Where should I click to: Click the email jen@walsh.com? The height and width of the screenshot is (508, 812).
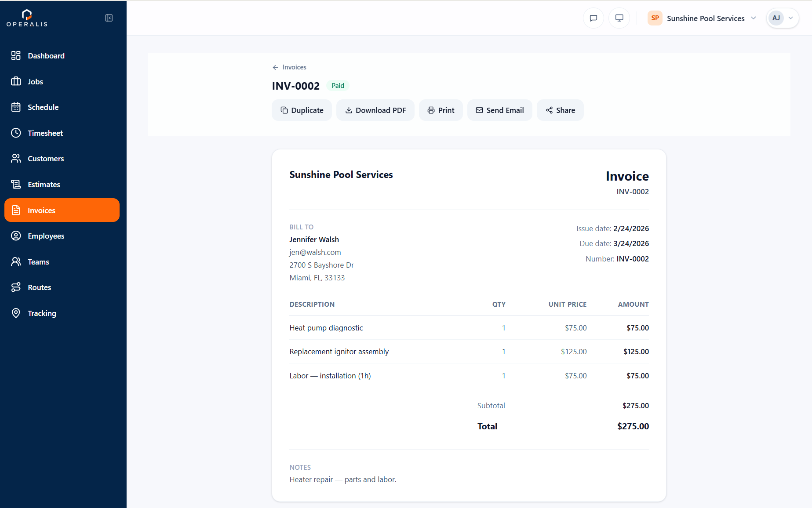tap(315, 252)
